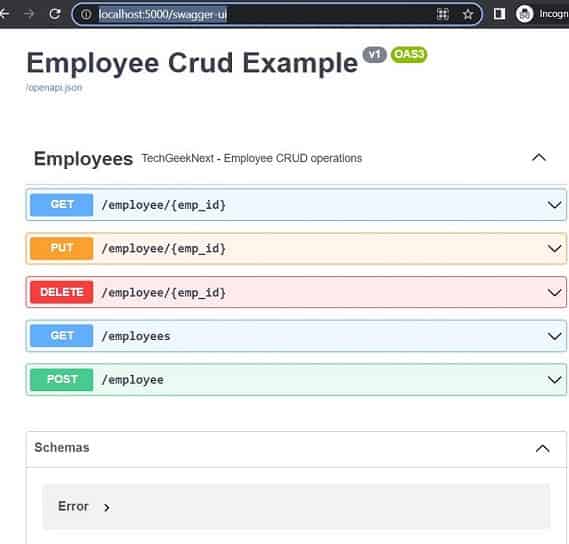
Task: Open the /openapi.json link
Action: tap(54, 87)
